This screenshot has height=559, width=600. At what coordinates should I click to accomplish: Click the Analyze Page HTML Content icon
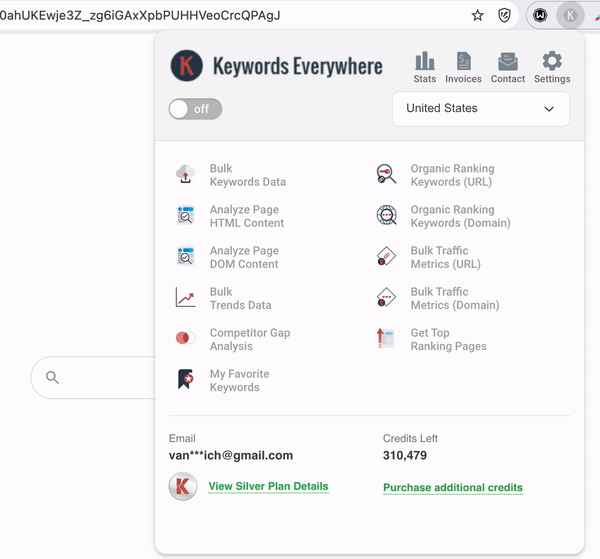tap(186, 215)
